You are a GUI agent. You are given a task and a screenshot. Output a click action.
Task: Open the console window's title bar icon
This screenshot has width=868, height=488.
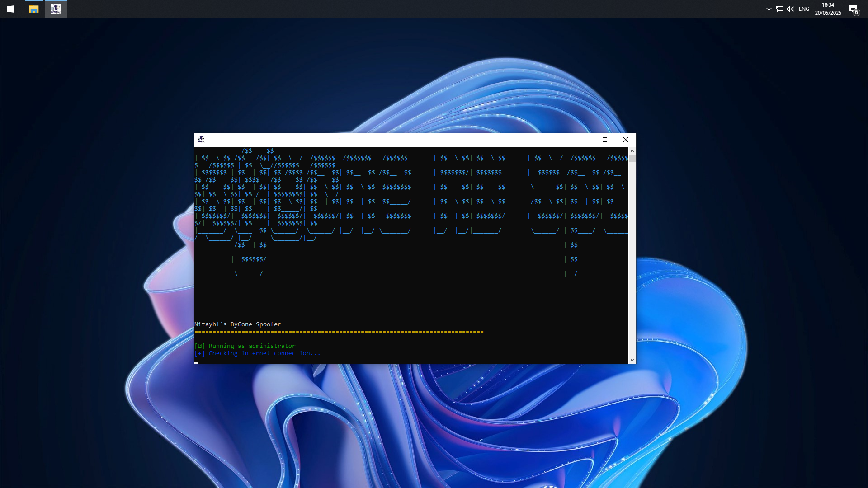[201, 140]
